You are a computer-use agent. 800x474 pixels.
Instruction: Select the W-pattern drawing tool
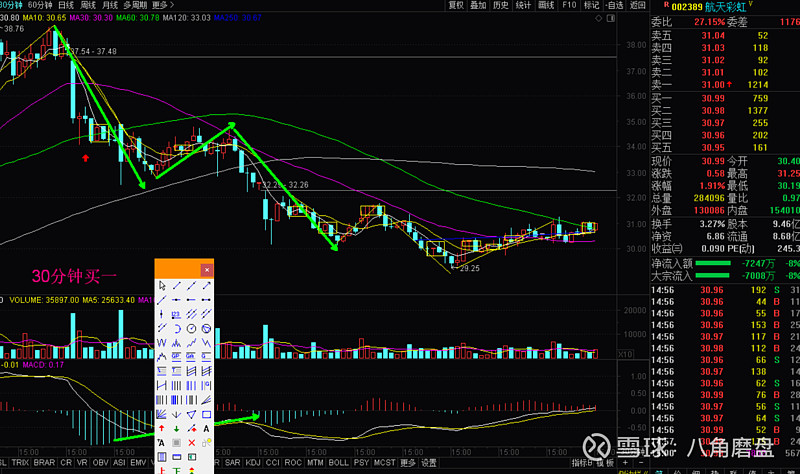tap(162, 343)
